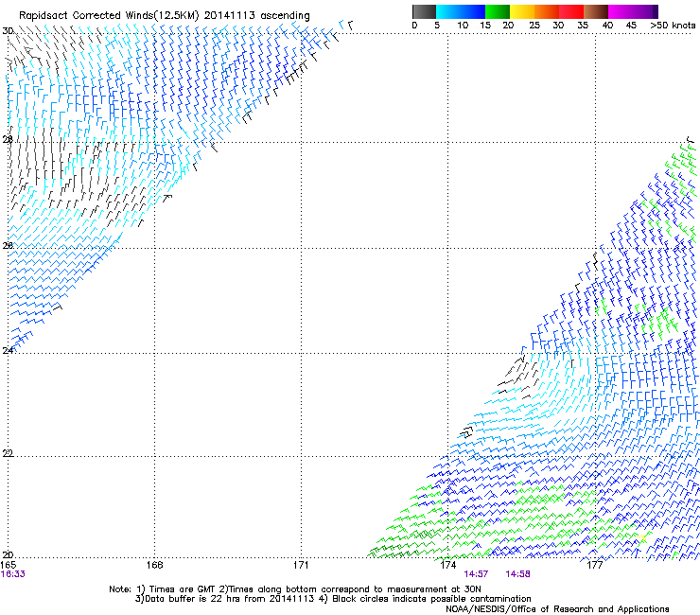Click the latitude label '28'

[8, 140]
